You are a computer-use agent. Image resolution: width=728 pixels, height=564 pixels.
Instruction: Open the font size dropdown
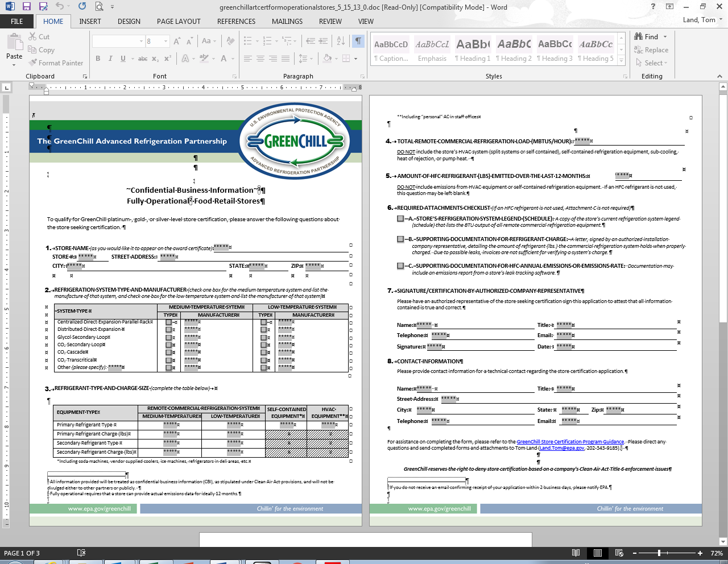pyautogui.click(x=166, y=42)
